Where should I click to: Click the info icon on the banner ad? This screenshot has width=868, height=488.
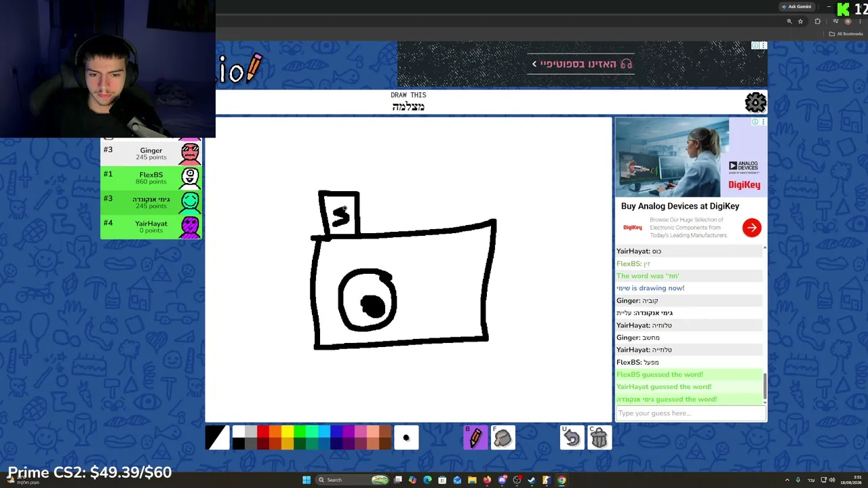pyautogui.click(x=755, y=45)
